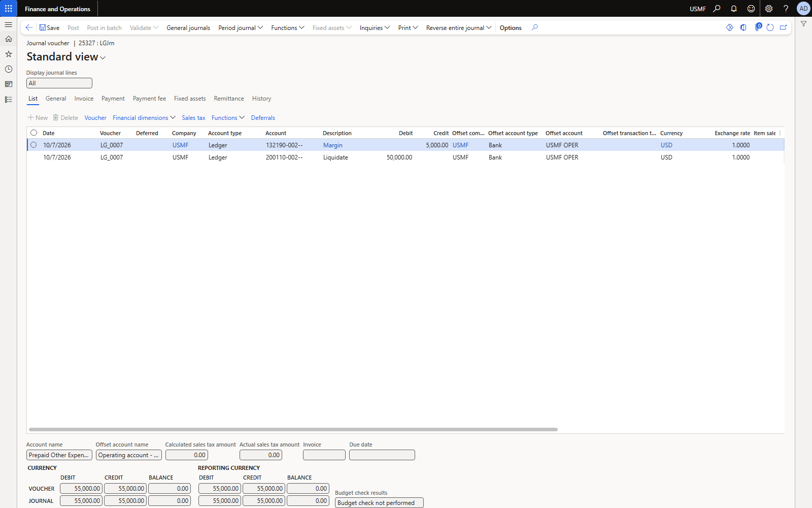Expand Period journal menu
This screenshot has width=812, height=508.
[241, 28]
